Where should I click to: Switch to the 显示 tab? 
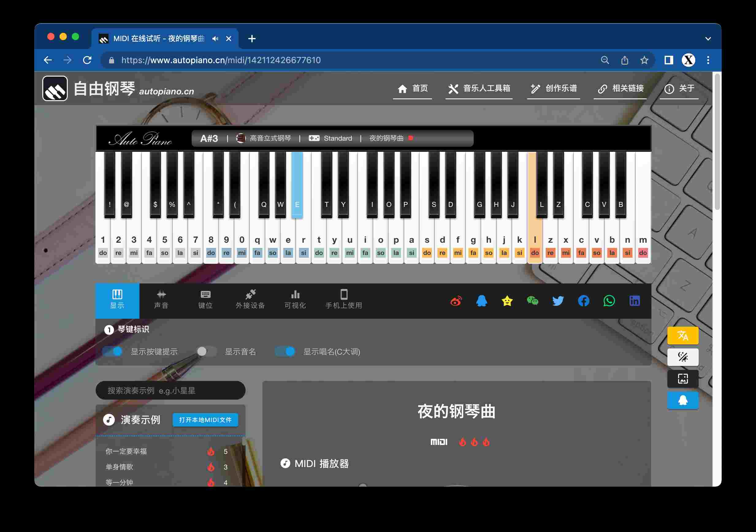coord(117,301)
